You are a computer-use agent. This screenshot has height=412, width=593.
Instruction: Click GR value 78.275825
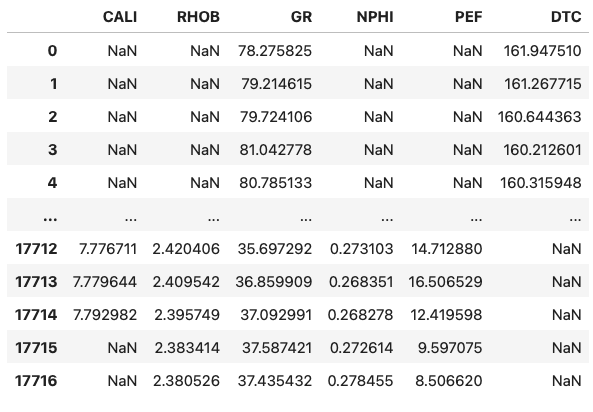tap(275, 51)
